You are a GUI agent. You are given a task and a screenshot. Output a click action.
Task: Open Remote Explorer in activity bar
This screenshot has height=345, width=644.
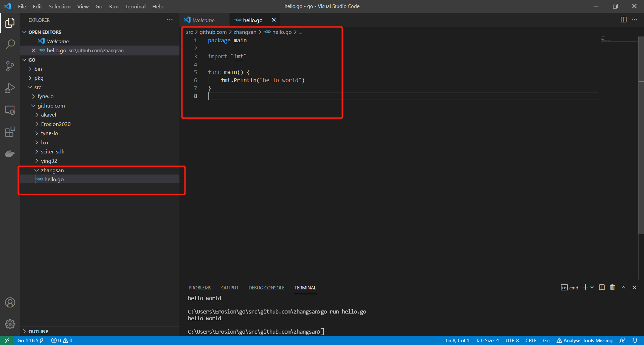click(x=10, y=110)
